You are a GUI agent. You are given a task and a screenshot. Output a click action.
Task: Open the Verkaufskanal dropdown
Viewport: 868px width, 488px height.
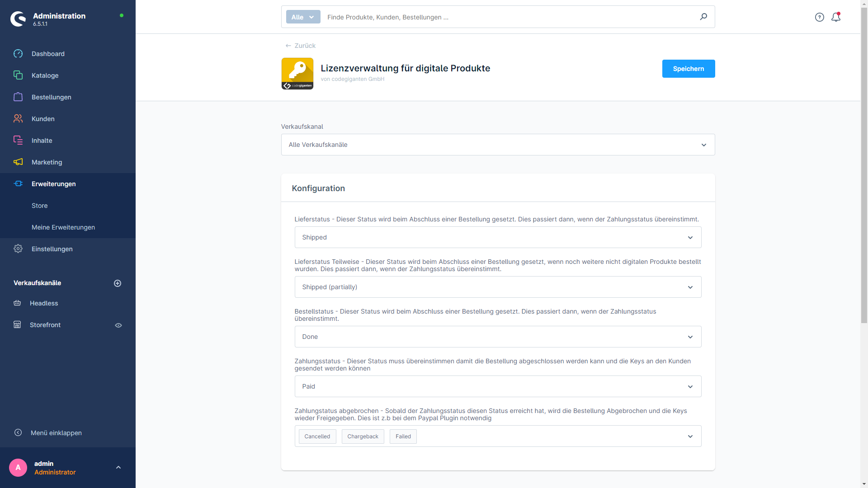click(498, 145)
